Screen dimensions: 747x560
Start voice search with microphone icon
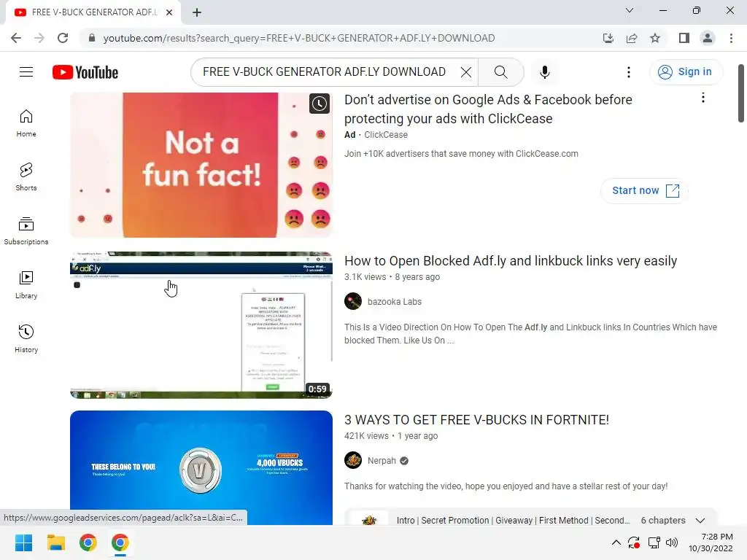coord(544,72)
